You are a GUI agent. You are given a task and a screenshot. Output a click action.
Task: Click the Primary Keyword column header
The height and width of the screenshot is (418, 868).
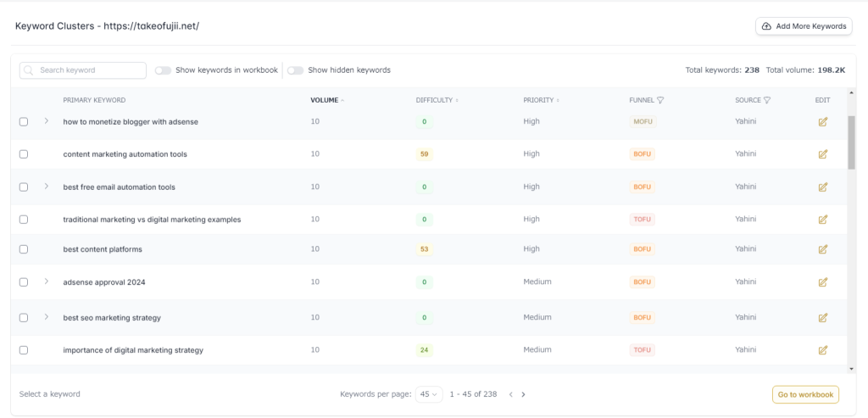click(x=94, y=100)
